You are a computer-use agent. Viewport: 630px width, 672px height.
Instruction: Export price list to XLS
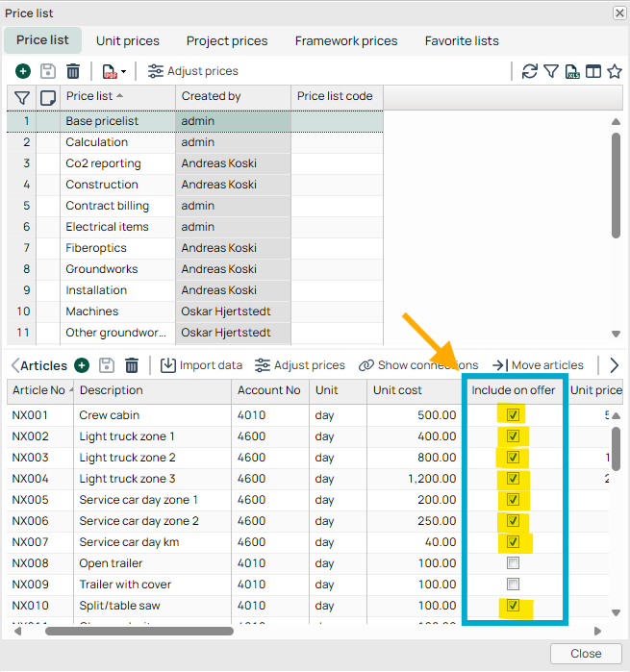coord(572,71)
